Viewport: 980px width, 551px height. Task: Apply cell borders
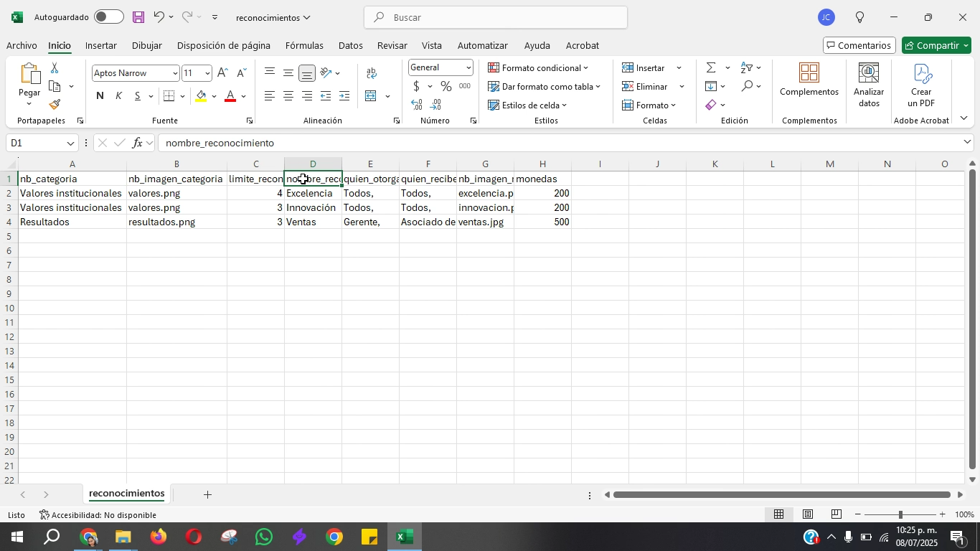pyautogui.click(x=169, y=96)
